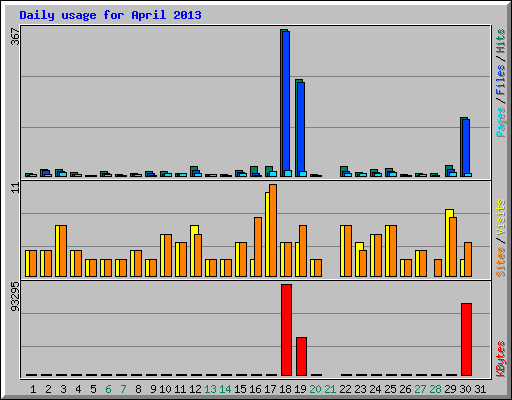
Task: Click green weekend day 21 label
Action: [330, 389]
